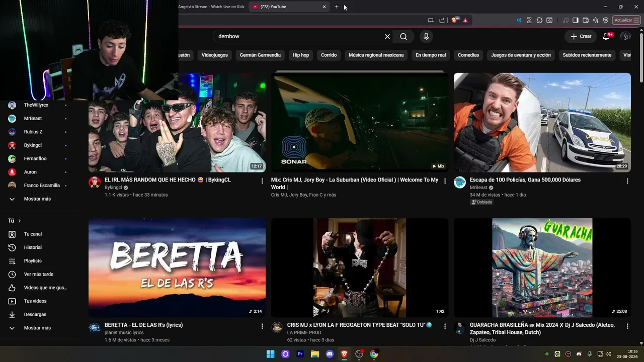Expand the Tú section chevron
This screenshot has height=362, width=644.
(20, 221)
